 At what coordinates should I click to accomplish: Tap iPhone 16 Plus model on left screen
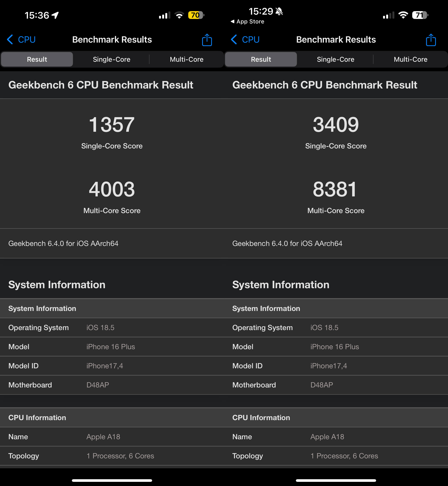[111, 347]
